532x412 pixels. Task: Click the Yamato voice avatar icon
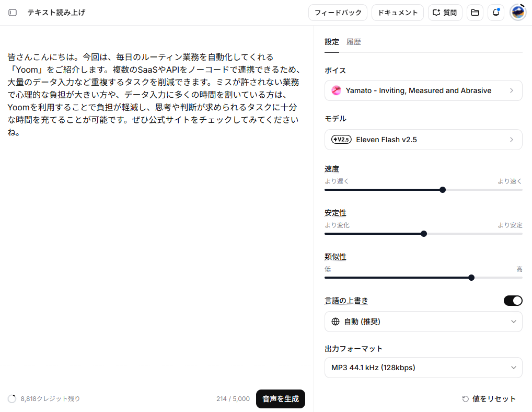tap(336, 90)
